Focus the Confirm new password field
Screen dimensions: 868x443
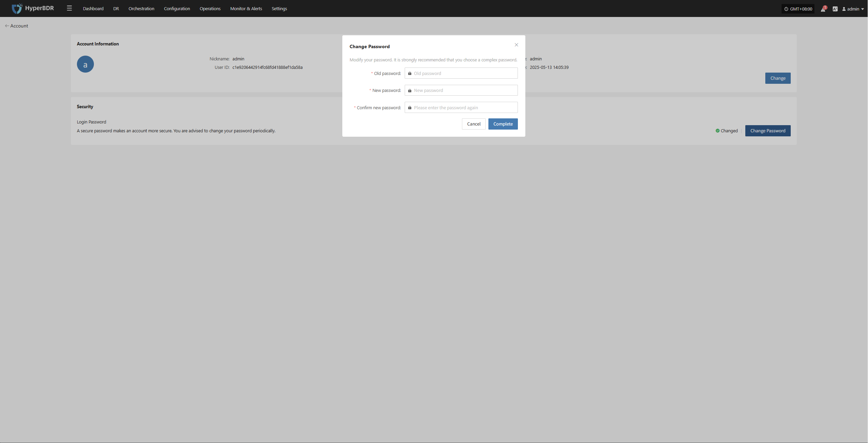[x=461, y=108]
